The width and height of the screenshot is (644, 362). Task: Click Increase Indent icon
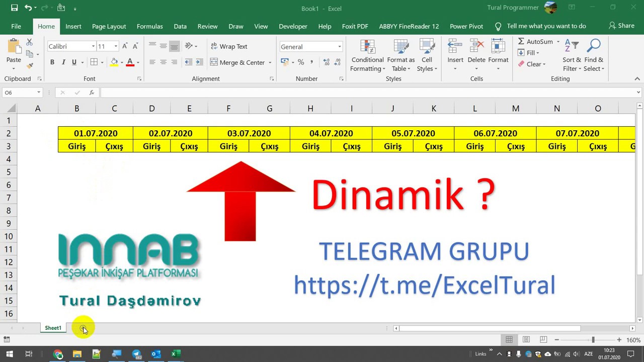(x=199, y=62)
